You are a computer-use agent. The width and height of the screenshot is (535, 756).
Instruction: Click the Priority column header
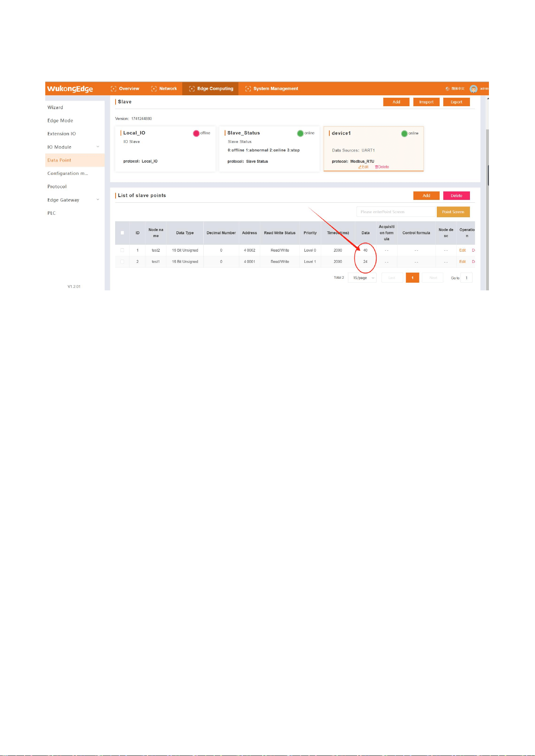click(x=310, y=233)
